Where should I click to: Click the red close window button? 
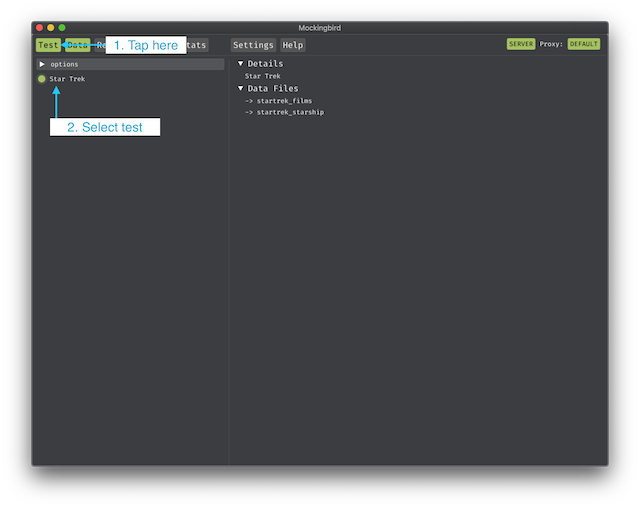point(40,27)
